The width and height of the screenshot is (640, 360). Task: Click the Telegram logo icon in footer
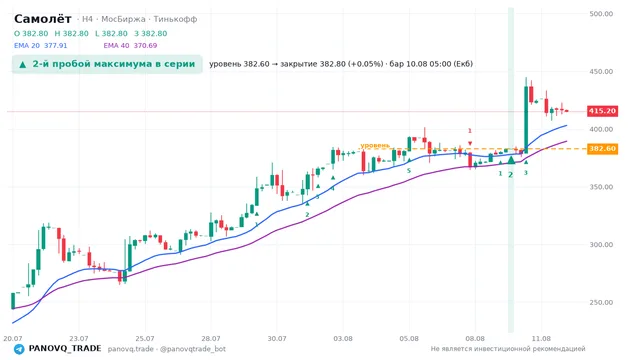pyautogui.click(x=19, y=349)
